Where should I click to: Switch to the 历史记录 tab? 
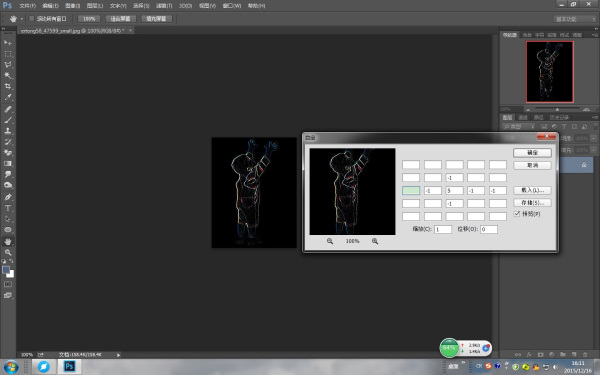click(559, 117)
